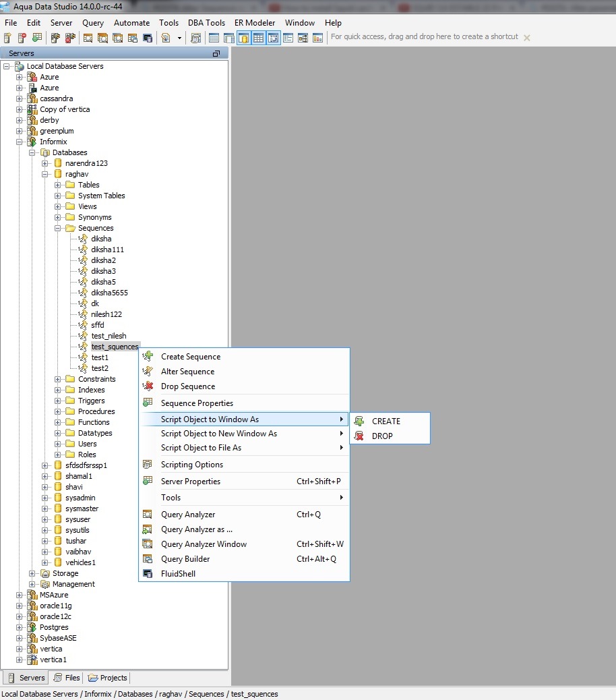Open the ER Modeler menu
The height and width of the screenshot is (700, 616).
pos(255,23)
